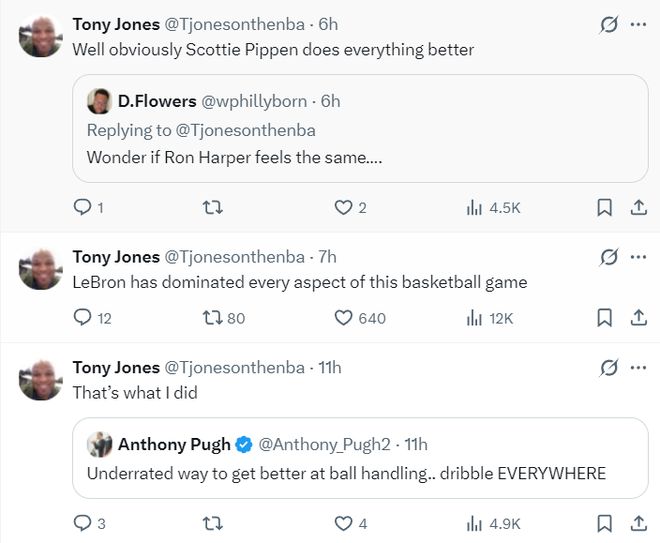The width and height of the screenshot is (660, 543).
Task: Reply to the Scottie Pippen tweet
Action: [x=83, y=208]
